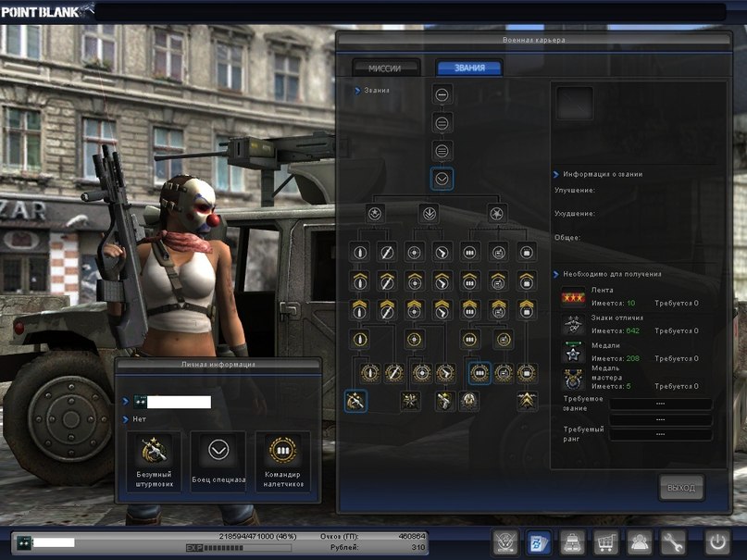Open the blue cards icon in bottom bar
Viewport: 747px width, 560px height.
pos(540,542)
